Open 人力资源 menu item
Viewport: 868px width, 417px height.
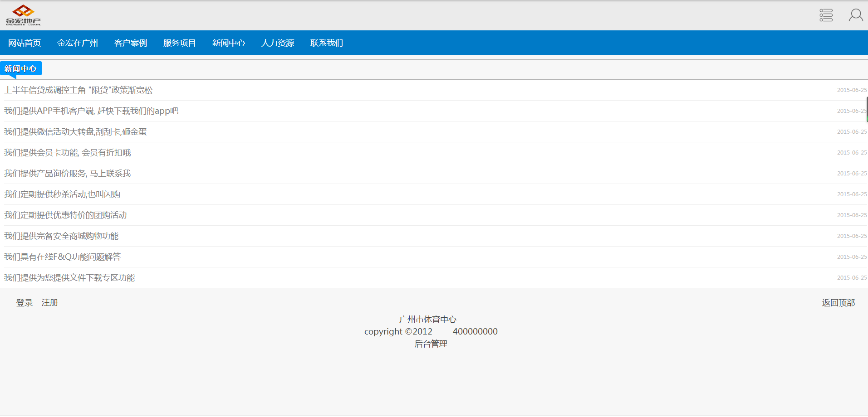click(278, 43)
